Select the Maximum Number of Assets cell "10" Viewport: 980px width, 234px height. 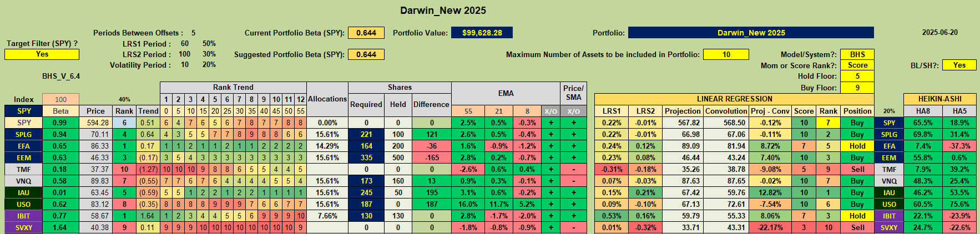(726, 54)
